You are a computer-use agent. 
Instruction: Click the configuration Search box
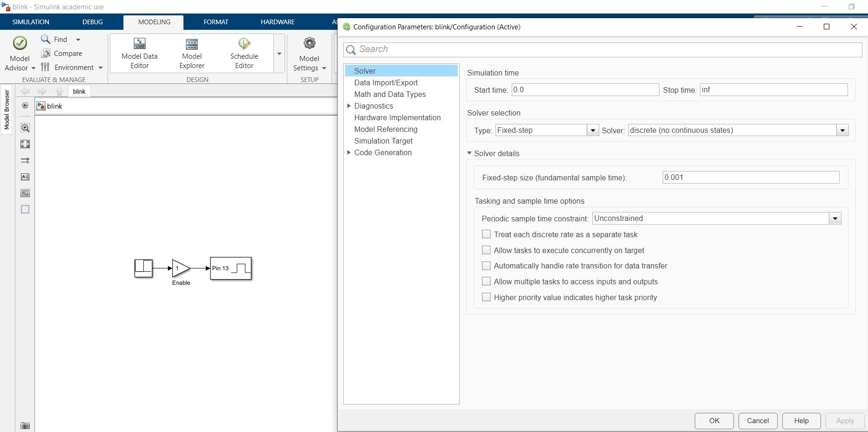(x=603, y=50)
